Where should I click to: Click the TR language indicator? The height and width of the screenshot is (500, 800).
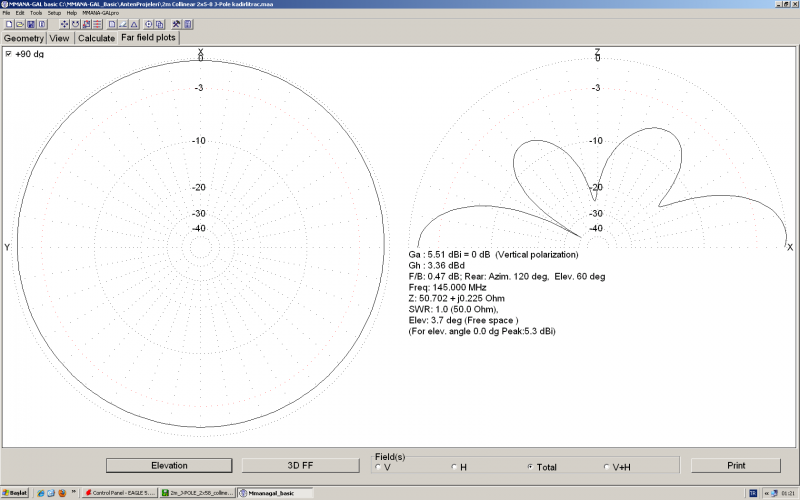[753, 493]
